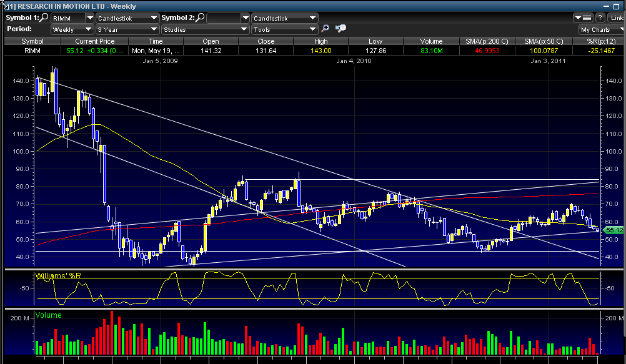Click the Jan 4, 2010 date label
The width and height of the screenshot is (626, 364).
click(354, 61)
